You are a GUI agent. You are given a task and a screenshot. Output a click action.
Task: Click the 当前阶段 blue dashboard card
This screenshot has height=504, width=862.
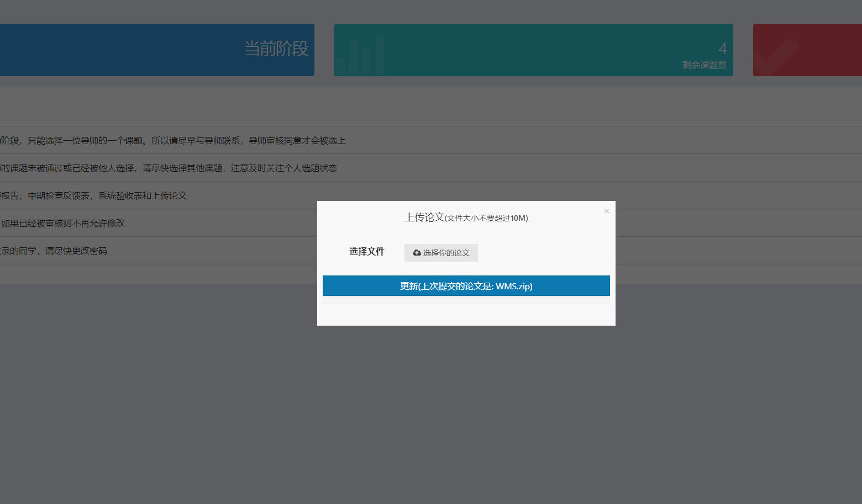click(157, 50)
